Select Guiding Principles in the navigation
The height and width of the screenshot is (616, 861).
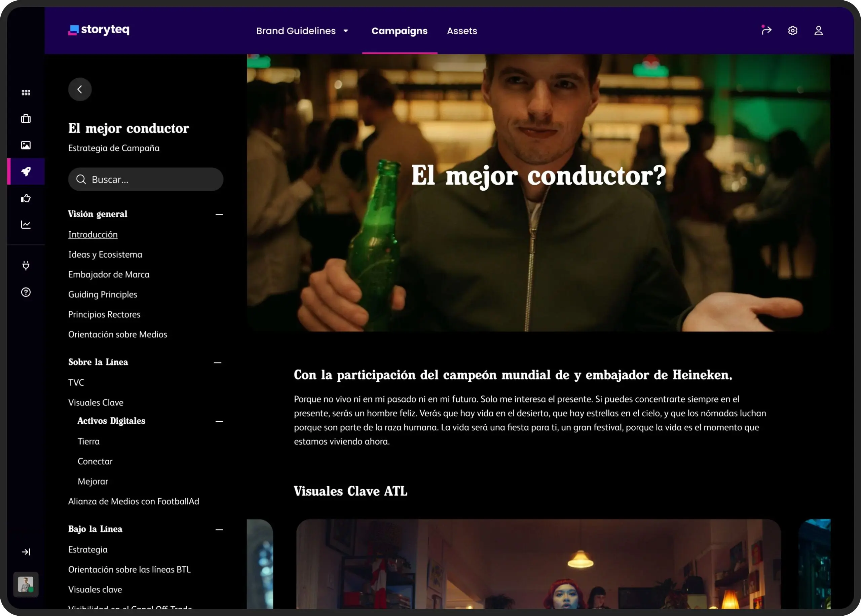[x=103, y=294]
